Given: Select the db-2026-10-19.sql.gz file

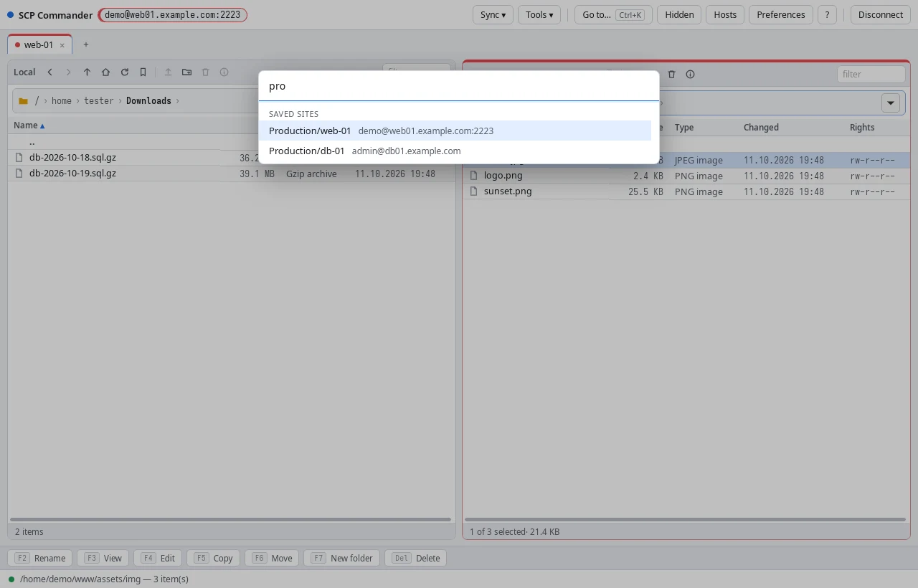Looking at the screenshot, I should coord(231,173).
